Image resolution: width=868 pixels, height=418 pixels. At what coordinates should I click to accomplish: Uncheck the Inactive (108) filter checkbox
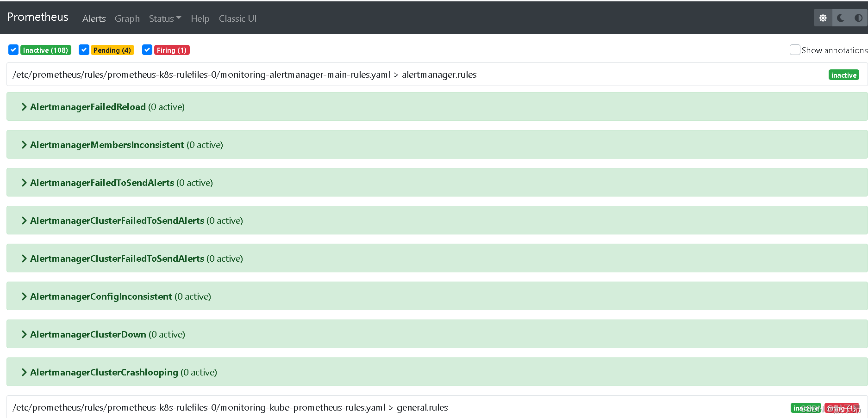click(x=13, y=50)
